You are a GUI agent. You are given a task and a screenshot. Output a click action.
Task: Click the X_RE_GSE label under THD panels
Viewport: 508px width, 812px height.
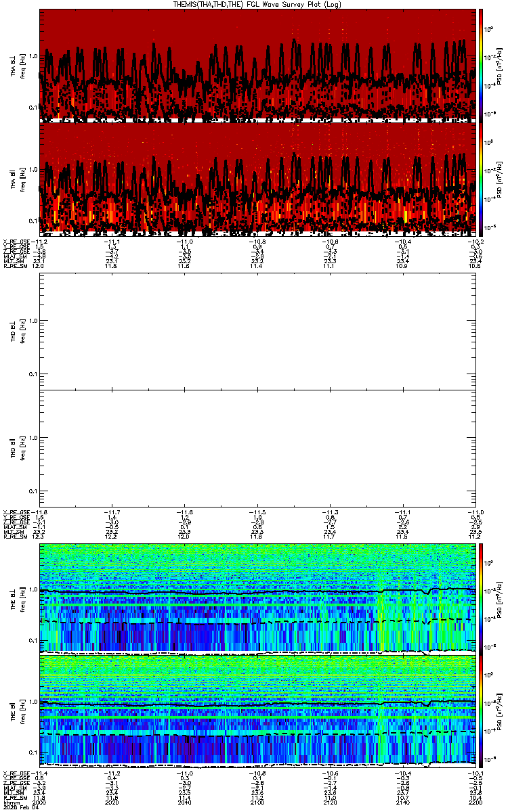click(18, 512)
